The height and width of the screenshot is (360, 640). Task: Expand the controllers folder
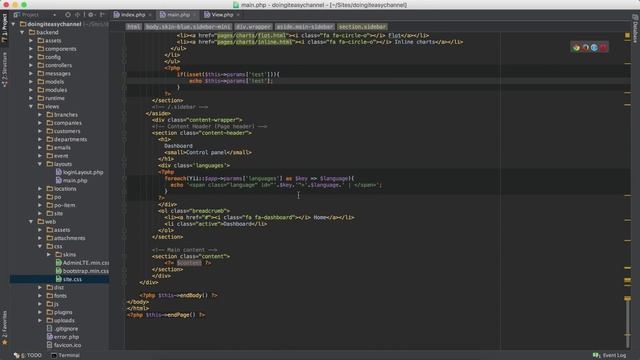point(31,65)
